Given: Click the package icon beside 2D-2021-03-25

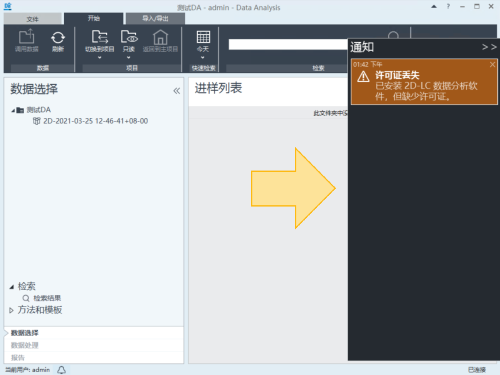Looking at the screenshot, I should click(x=36, y=121).
